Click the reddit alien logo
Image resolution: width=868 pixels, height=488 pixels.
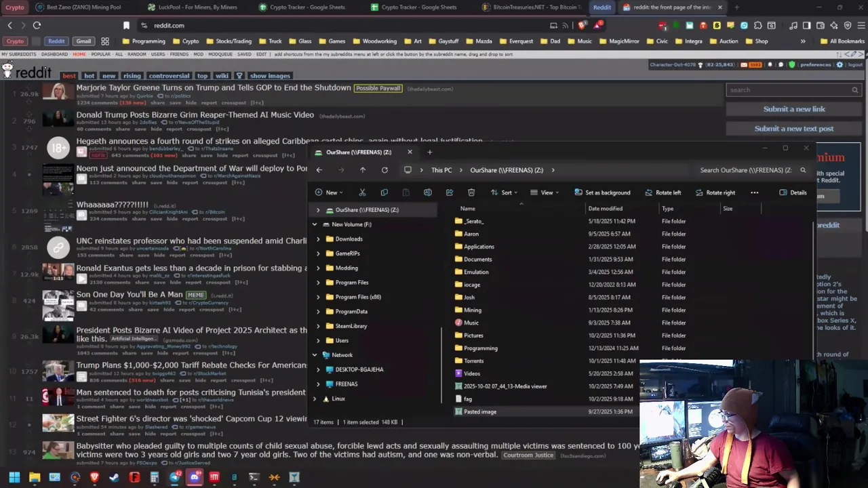pyautogui.click(x=7, y=69)
